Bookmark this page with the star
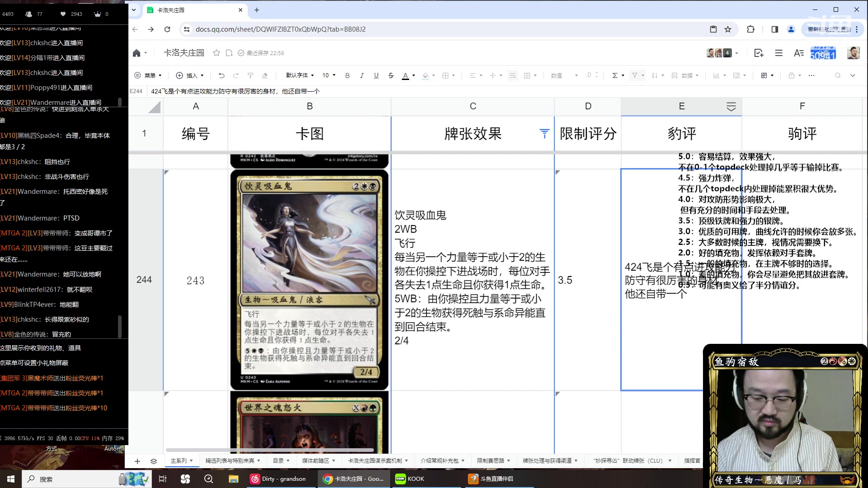The image size is (868, 488). [x=728, y=29]
